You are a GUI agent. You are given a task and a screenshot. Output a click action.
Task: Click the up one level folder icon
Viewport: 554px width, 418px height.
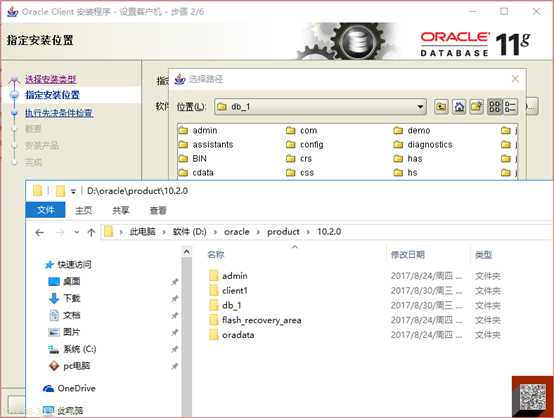point(441,107)
